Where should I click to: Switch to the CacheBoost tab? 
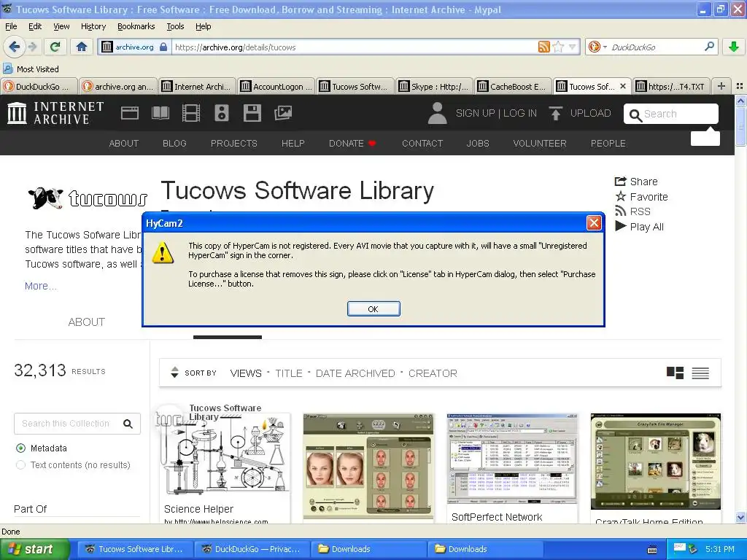(x=514, y=86)
